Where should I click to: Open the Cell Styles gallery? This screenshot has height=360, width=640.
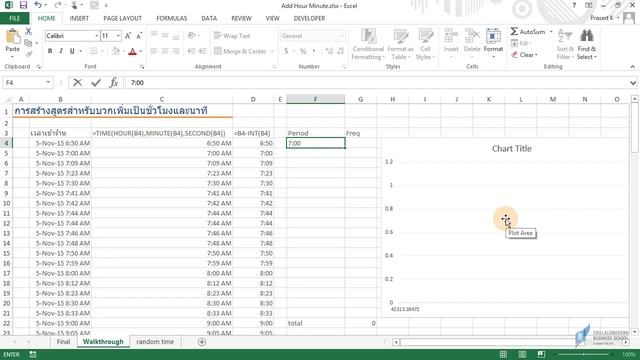[x=425, y=44]
